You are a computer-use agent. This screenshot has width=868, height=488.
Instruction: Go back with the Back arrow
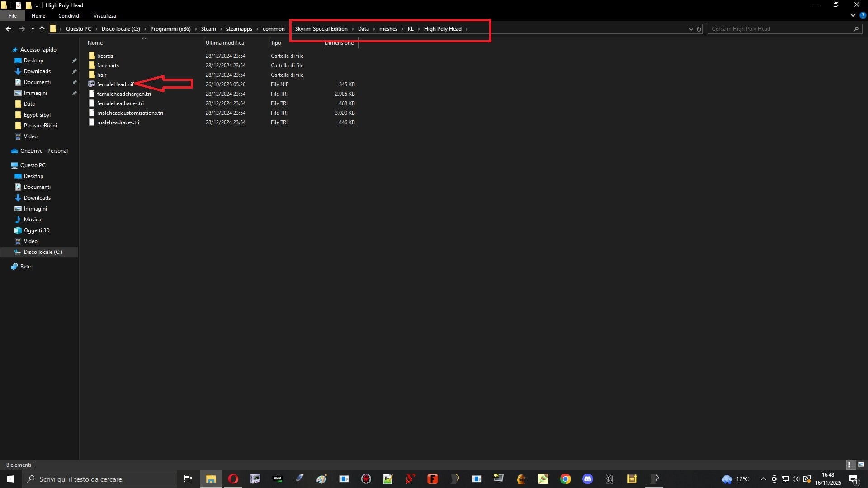[x=9, y=29]
